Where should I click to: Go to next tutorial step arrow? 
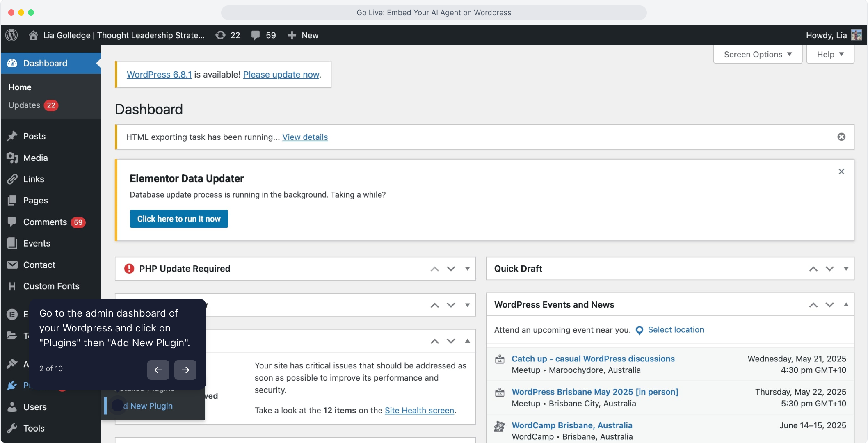pyautogui.click(x=185, y=370)
